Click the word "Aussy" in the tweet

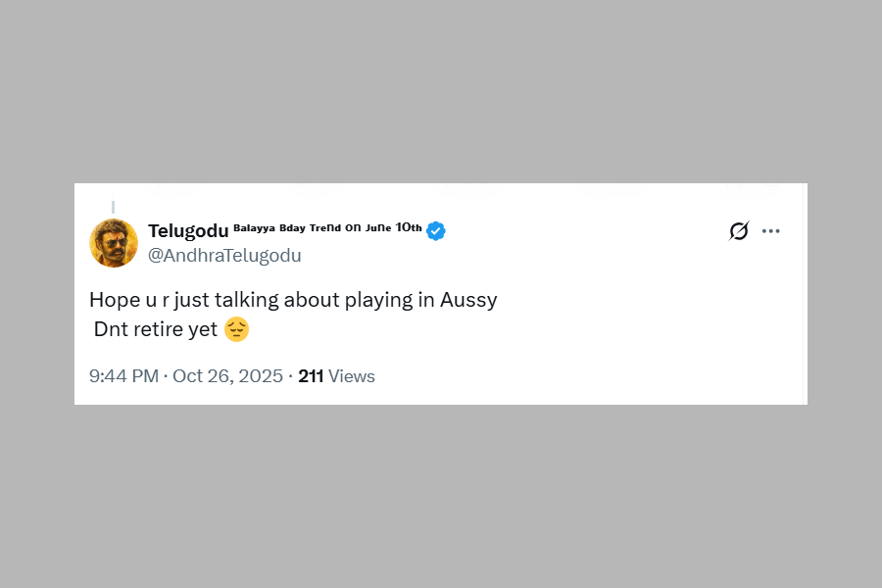tap(469, 300)
